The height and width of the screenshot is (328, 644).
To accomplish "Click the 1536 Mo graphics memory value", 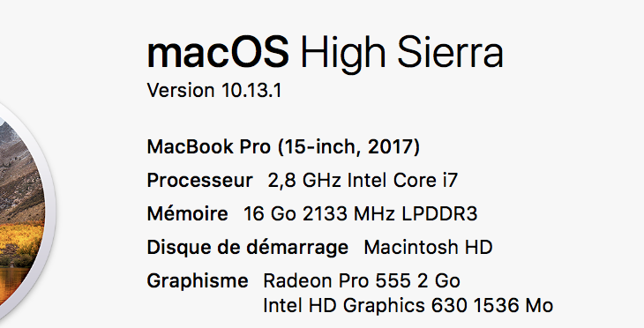I will point(513,305).
